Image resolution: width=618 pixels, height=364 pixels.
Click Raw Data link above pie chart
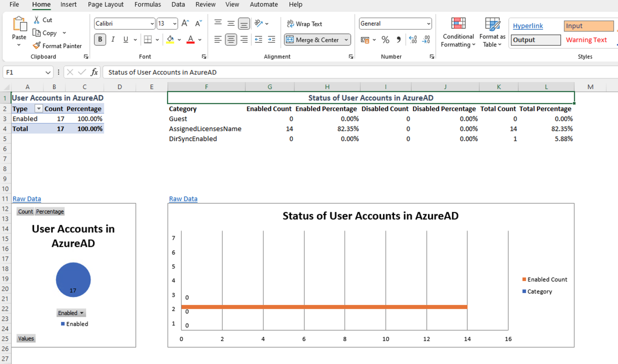pyautogui.click(x=26, y=199)
